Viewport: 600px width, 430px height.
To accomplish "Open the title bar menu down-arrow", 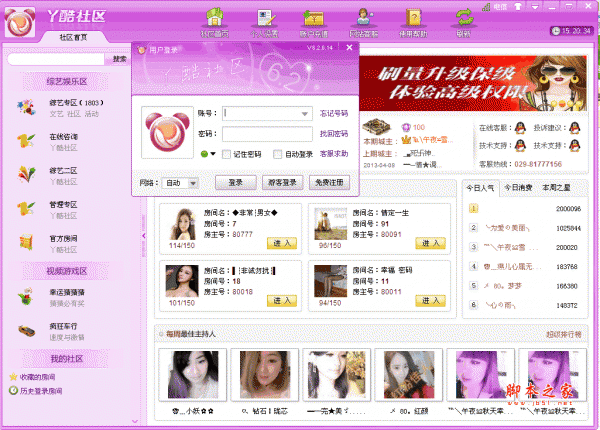I will (x=535, y=7).
